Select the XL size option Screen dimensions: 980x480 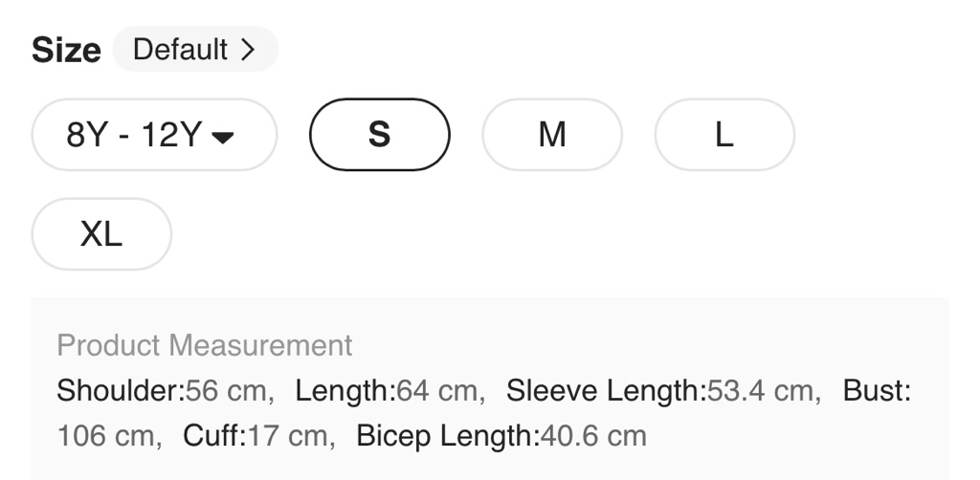click(x=101, y=234)
